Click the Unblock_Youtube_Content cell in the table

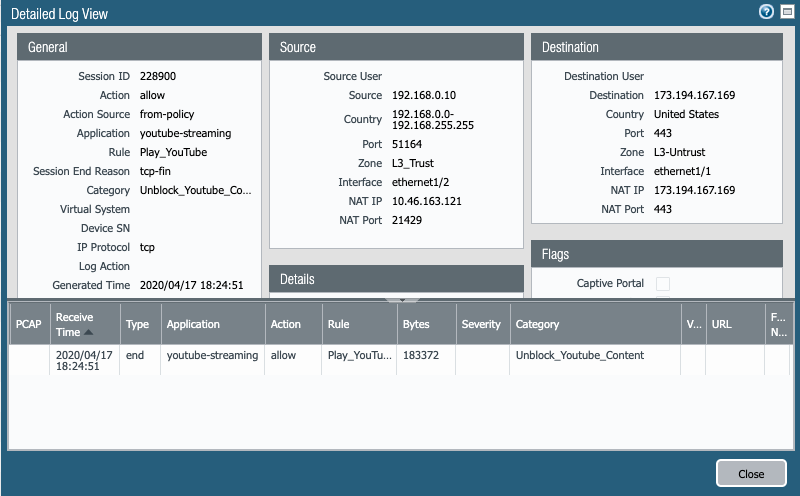(x=579, y=355)
